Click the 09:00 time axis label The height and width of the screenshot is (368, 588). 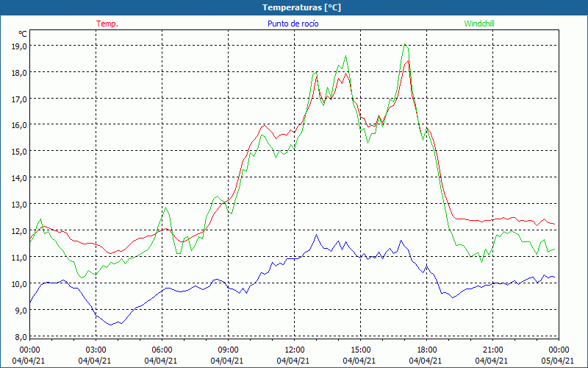click(229, 350)
